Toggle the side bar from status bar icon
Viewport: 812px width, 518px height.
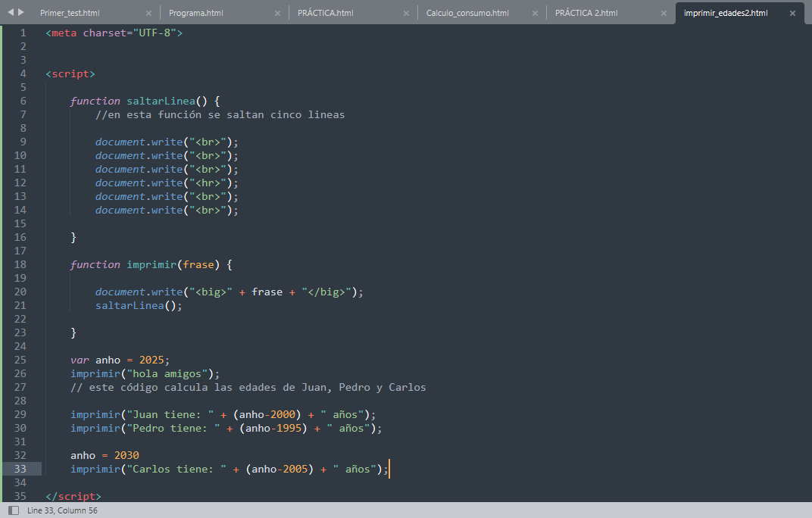(14, 510)
